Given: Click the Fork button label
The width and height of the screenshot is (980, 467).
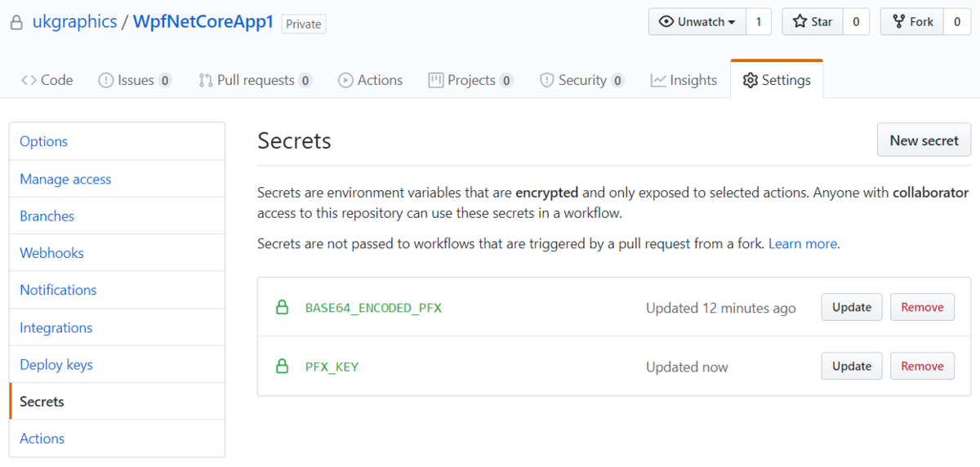Looking at the screenshot, I should point(921,22).
